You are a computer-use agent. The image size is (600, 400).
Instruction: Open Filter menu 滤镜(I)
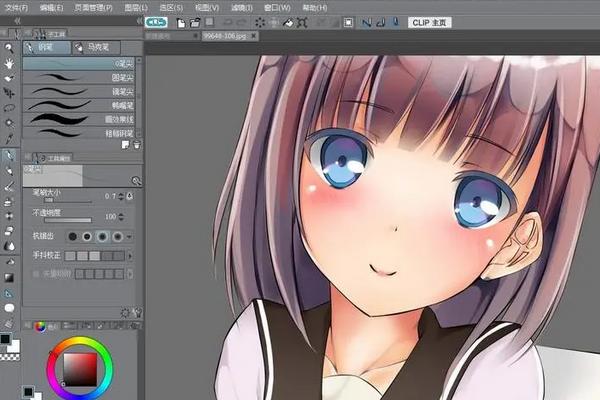[x=242, y=7]
